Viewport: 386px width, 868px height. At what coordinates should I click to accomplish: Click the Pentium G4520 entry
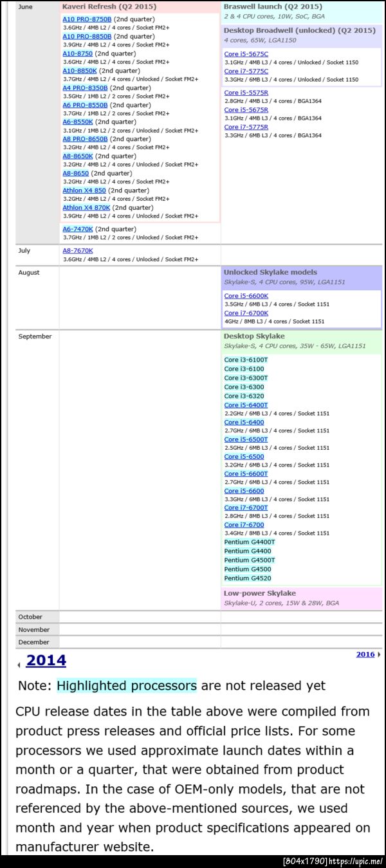tap(248, 578)
